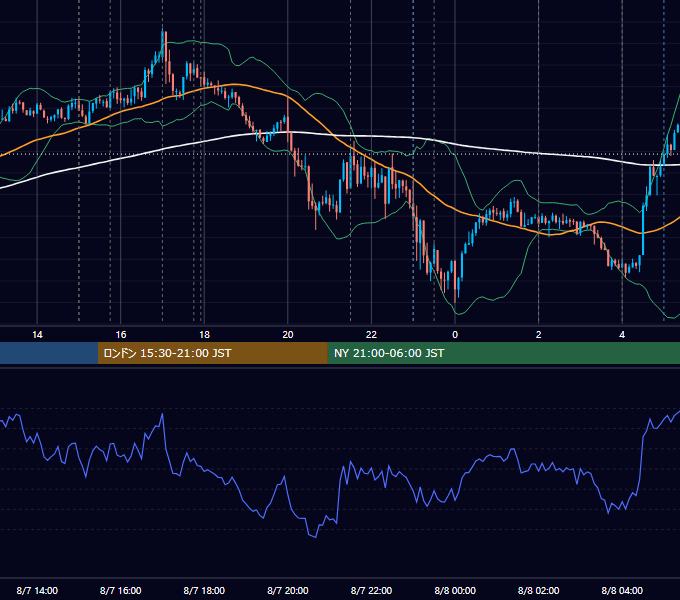Click the hour label 4 on price chart axis

click(622, 335)
